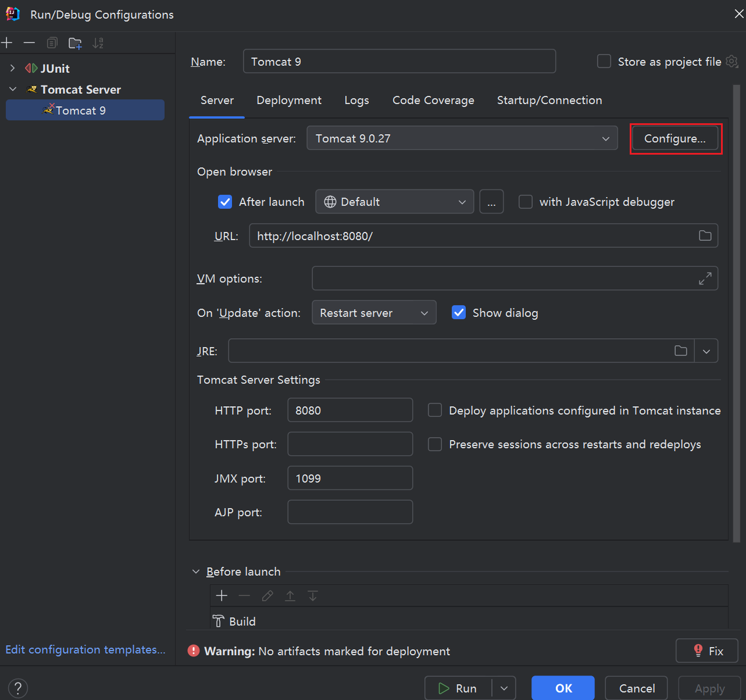746x700 pixels.
Task: Expand VM options field with arrows icon
Action: [705, 279]
